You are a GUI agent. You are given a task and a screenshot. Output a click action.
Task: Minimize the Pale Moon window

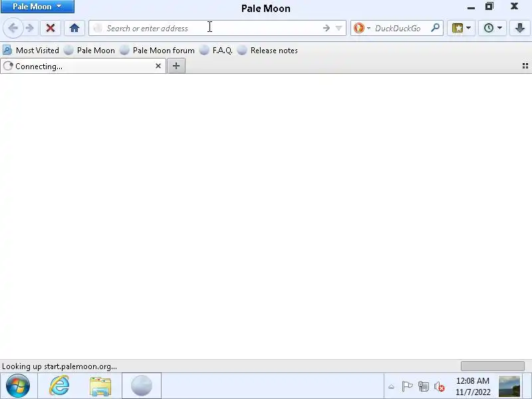[471, 7]
